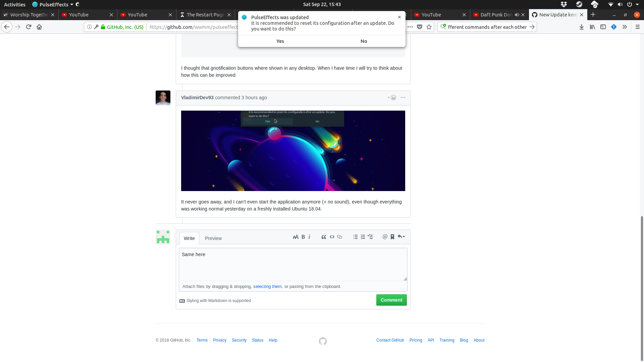This screenshot has width=644, height=362.
Task: Open the 'selecting them' attachment link
Action: click(267, 286)
